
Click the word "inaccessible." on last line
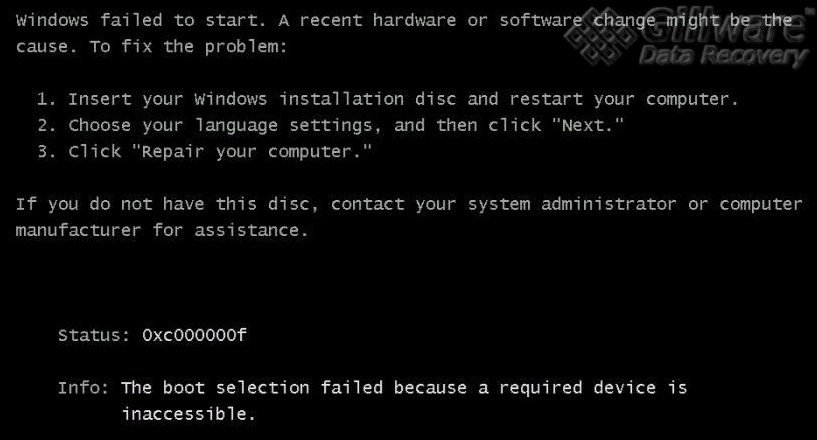189,413
